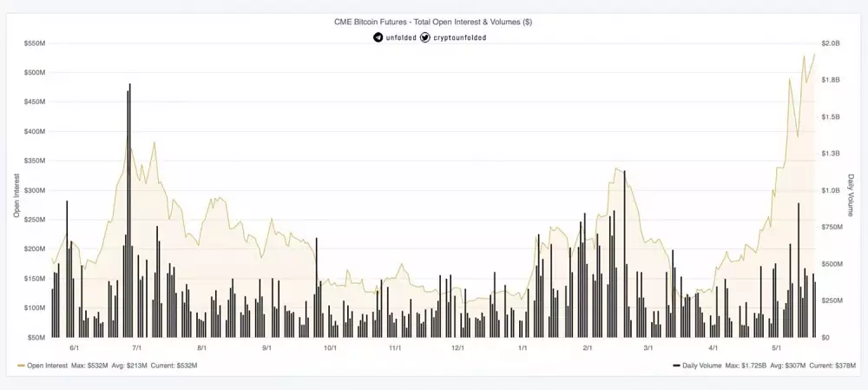Open the 'unfolded' Telegram link
This screenshot has width=868, height=390.
point(401,37)
